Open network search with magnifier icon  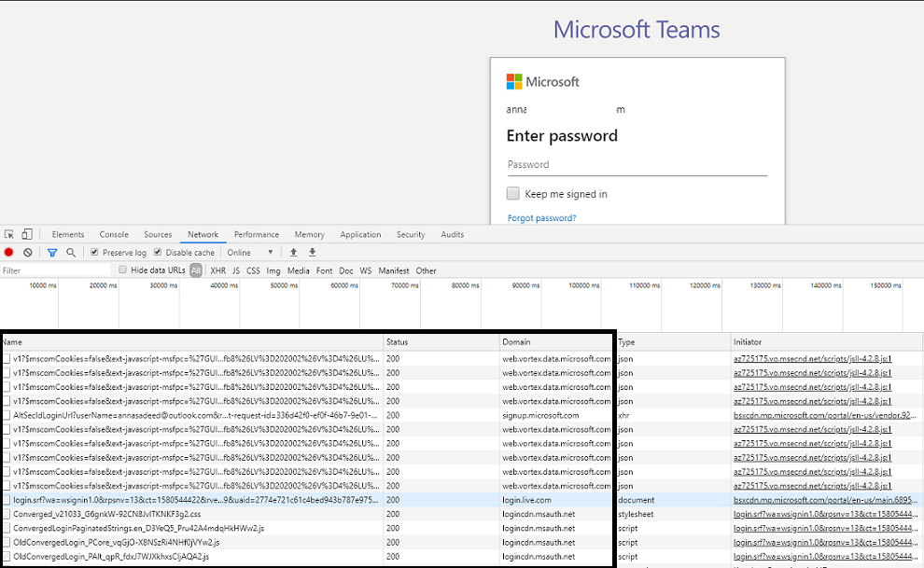tap(71, 253)
